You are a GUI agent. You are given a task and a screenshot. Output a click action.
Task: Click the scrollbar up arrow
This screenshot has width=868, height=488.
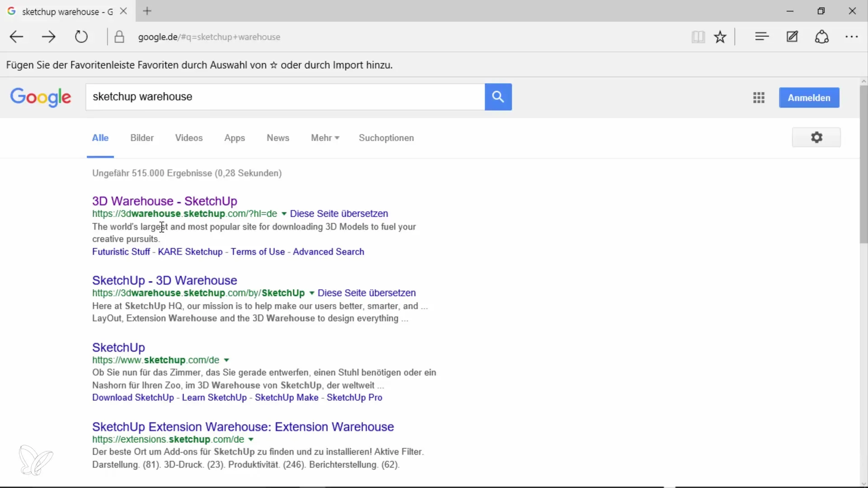[863, 81]
